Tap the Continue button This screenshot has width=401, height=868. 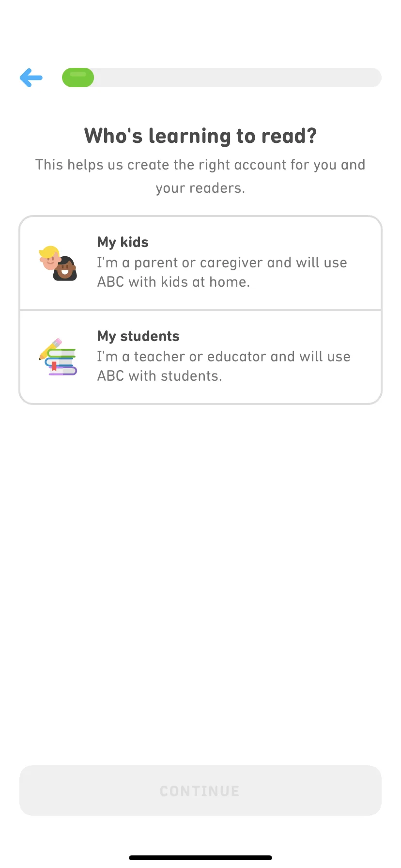point(200,790)
